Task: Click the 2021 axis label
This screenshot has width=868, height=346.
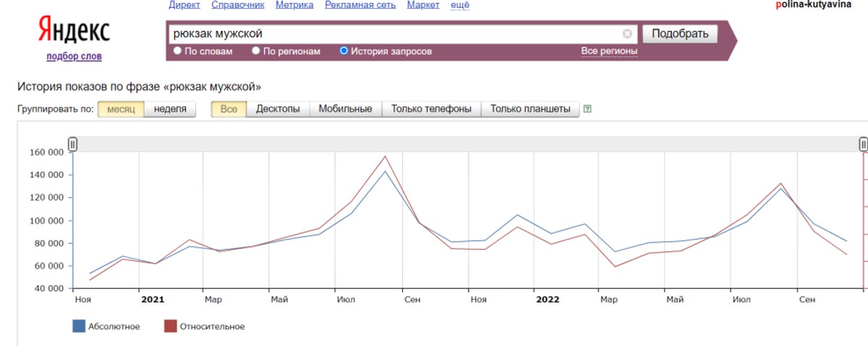Action: click(x=153, y=299)
